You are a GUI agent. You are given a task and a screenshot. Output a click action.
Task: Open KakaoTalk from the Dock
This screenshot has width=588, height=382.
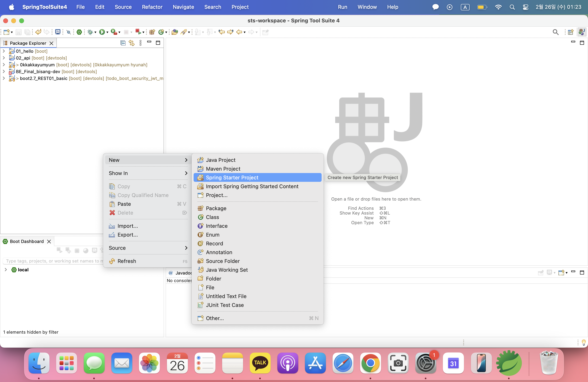click(x=260, y=363)
